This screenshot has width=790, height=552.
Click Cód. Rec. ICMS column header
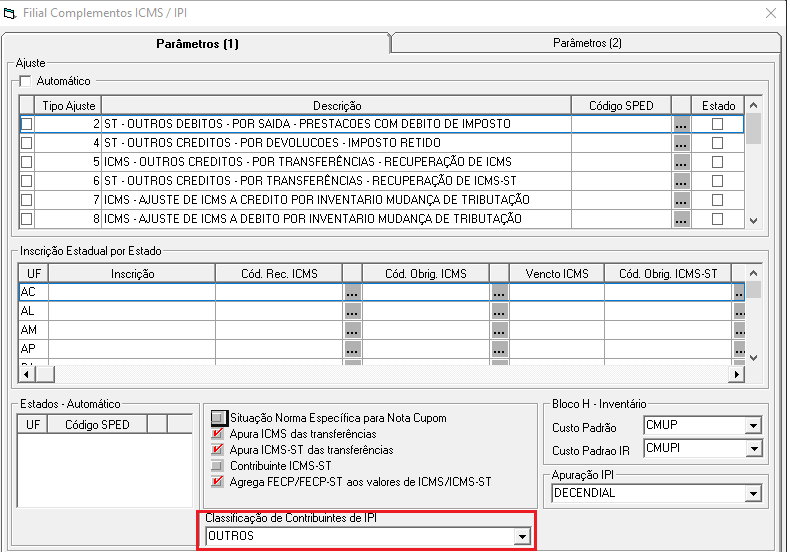279,274
